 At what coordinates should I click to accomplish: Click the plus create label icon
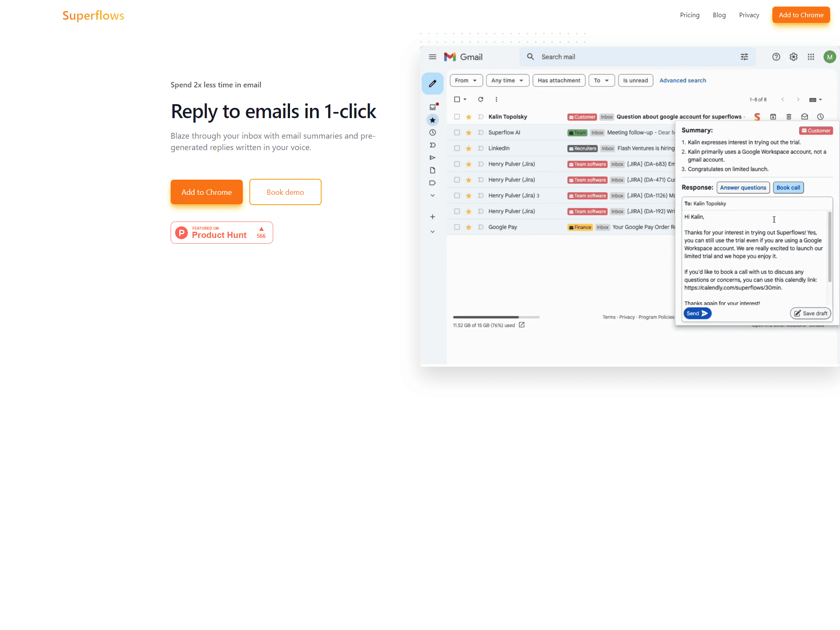coord(432,217)
